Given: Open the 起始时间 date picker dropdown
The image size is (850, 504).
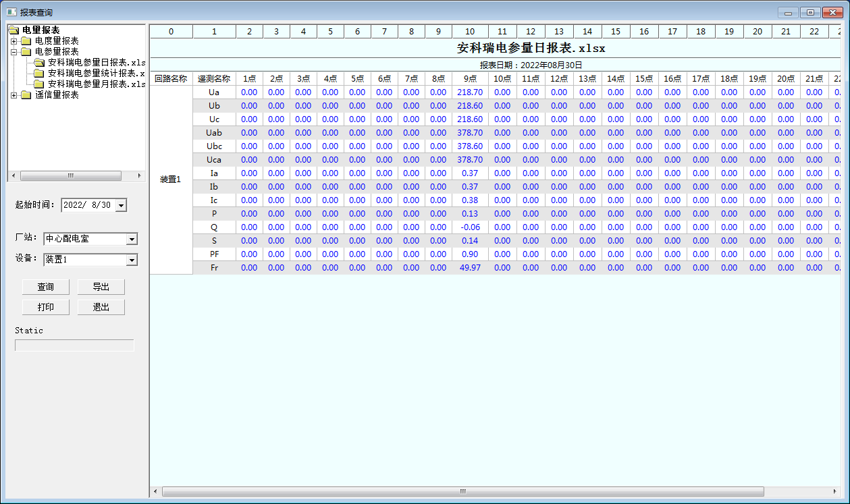Looking at the screenshot, I should click(x=121, y=205).
